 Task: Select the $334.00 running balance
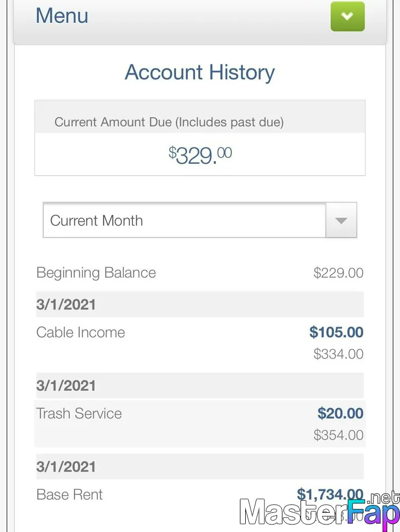(338, 354)
